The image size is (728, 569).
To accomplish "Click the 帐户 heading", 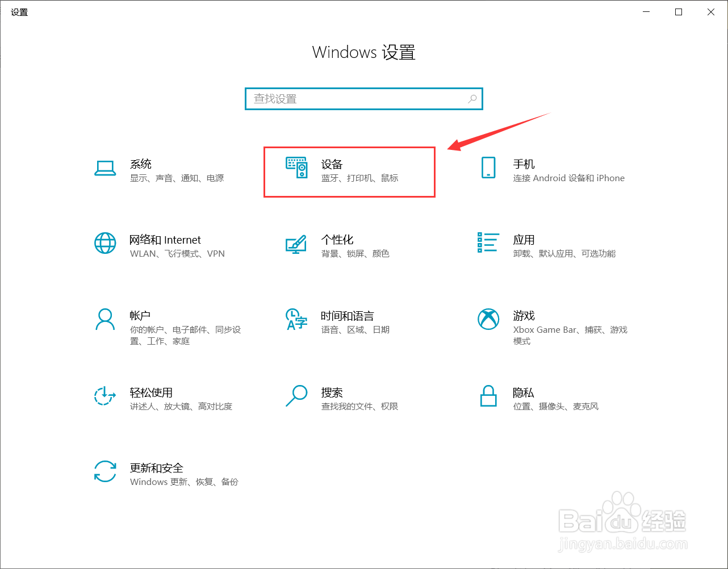I will point(140,315).
